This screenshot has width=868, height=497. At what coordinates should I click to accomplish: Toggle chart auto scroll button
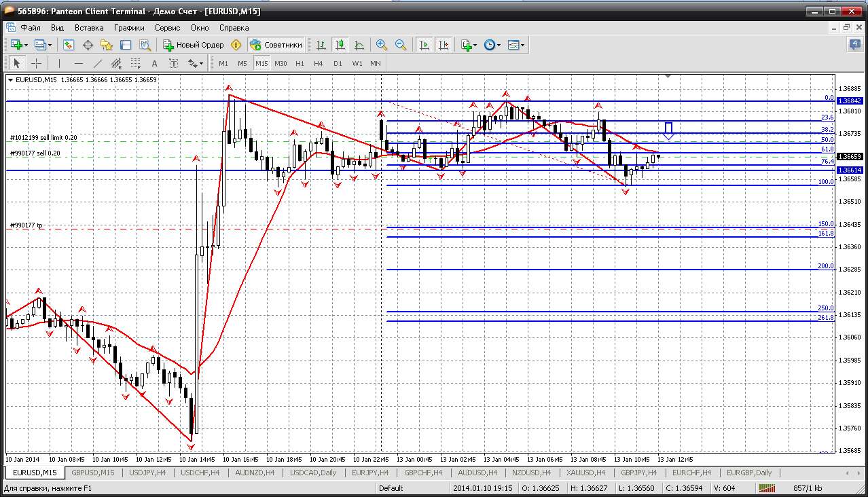tap(424, 45)
